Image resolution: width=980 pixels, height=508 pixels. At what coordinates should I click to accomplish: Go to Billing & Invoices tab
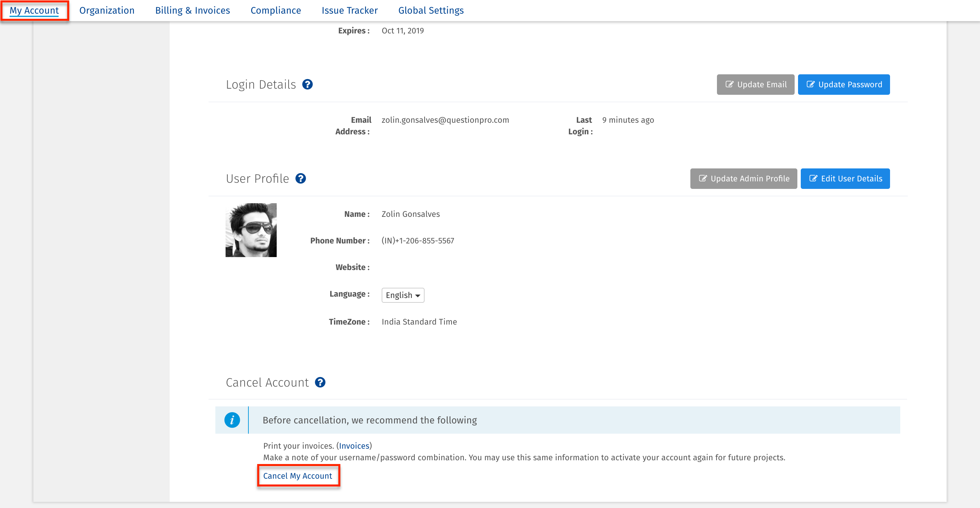point(192,10)
